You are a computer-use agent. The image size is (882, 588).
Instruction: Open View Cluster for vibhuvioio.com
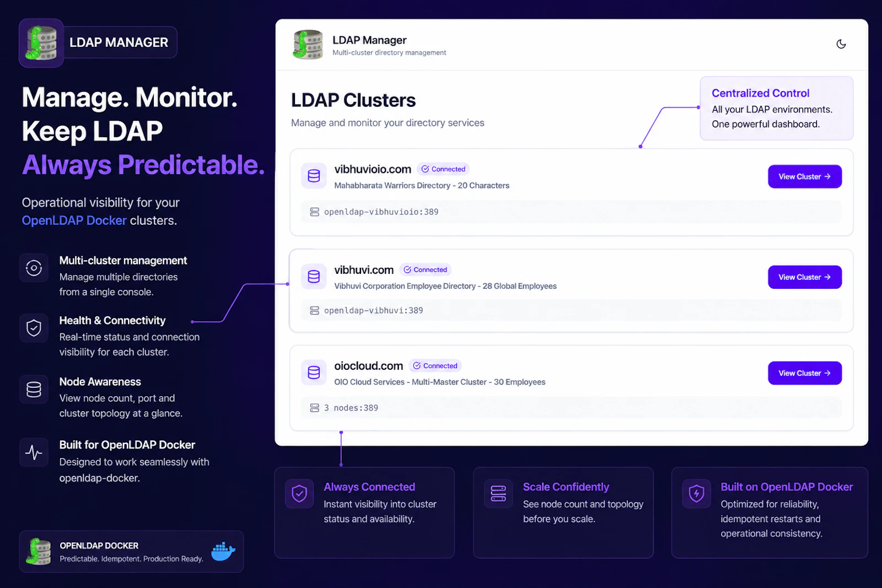pyautogui.click(x=804, y=176)
